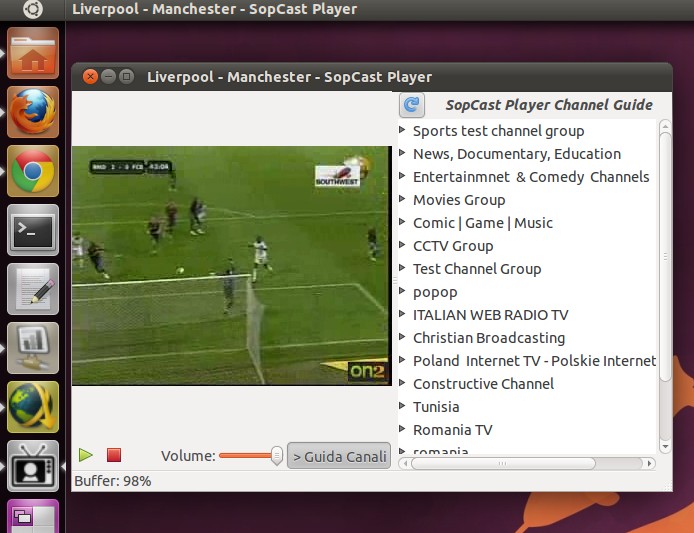Click the football match video area

tap(231, 266)
